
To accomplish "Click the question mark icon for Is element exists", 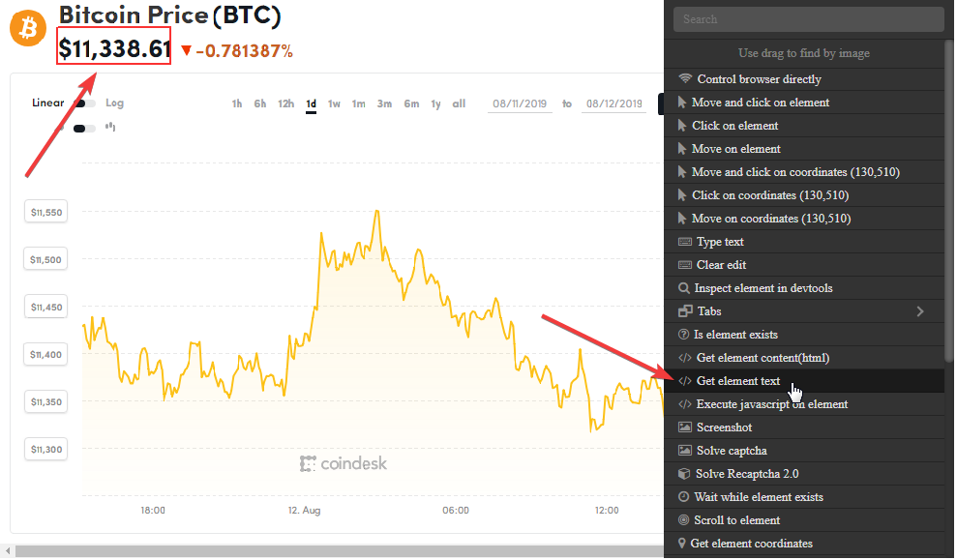I will (x=684, y=335).
